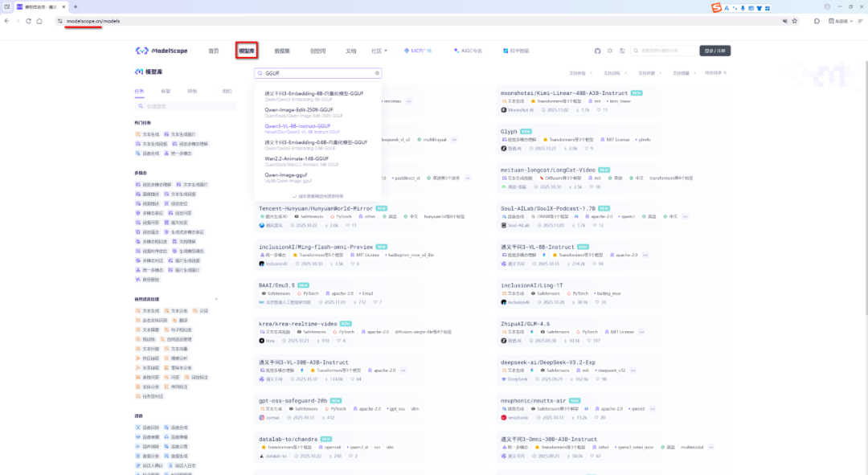
Task: Open more tags on deepseek-ai/DeepSeek-V3.2-Exp card
Action: [633, 371]
